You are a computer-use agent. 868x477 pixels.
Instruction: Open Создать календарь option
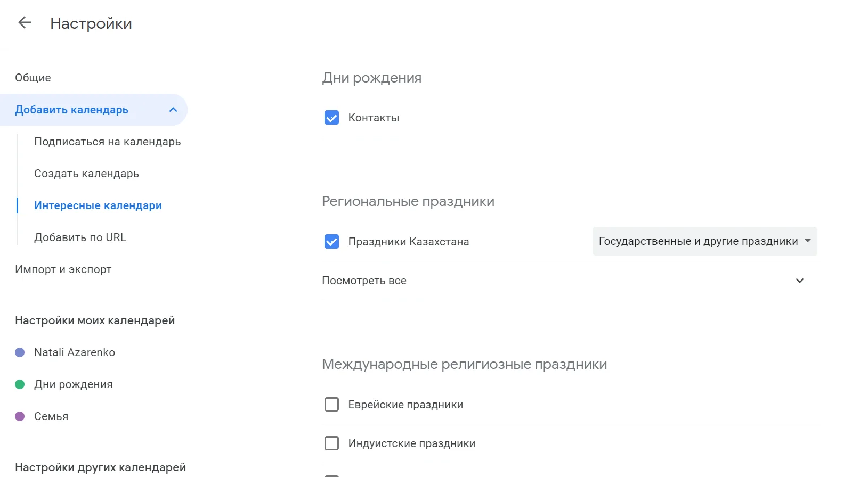pyautogui.click(x=86, y=174)
